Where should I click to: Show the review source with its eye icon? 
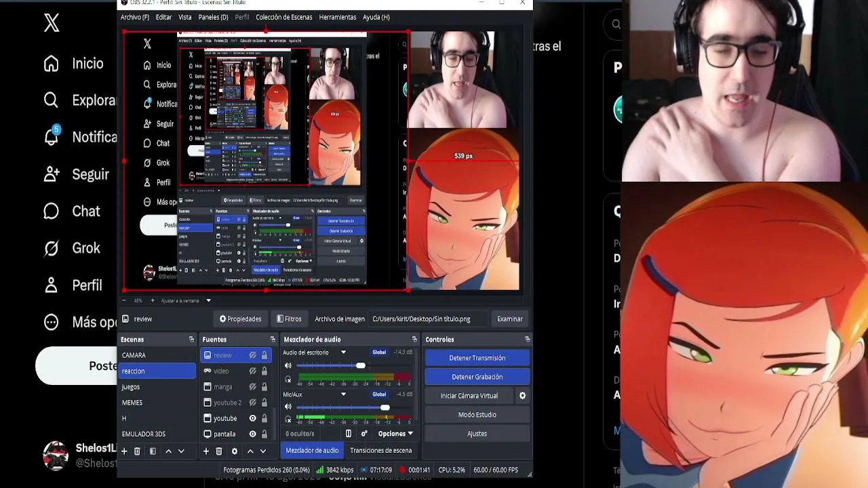(x=252, y=355)
